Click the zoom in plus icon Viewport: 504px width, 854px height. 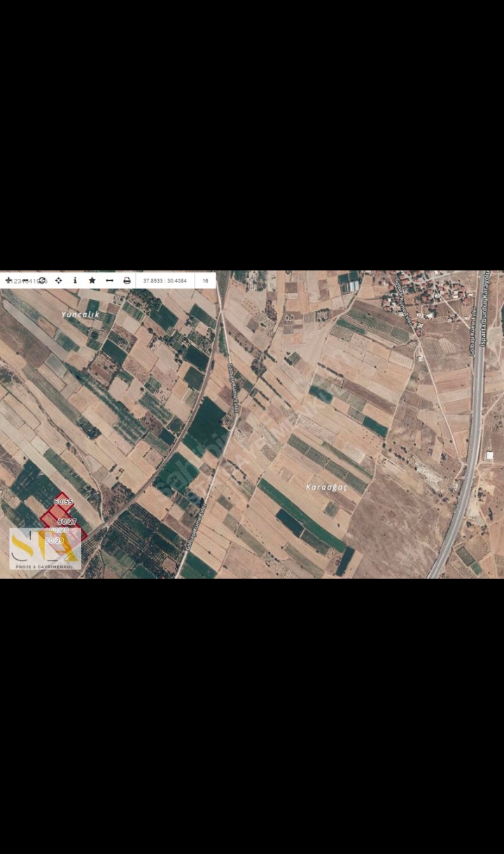[8, 280]
